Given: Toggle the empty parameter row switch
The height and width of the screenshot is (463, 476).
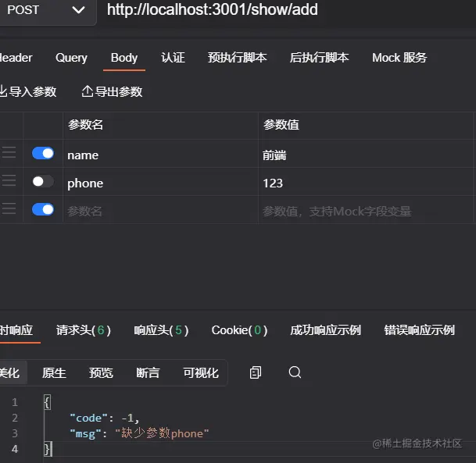Looking at the screenshot, I should tap(43, 209).
